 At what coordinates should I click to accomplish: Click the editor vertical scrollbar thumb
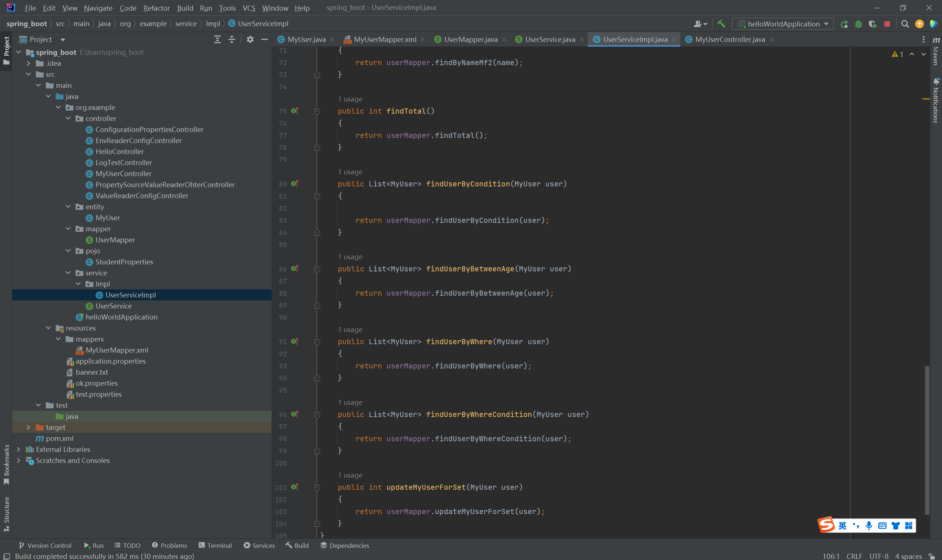[927, 440]
